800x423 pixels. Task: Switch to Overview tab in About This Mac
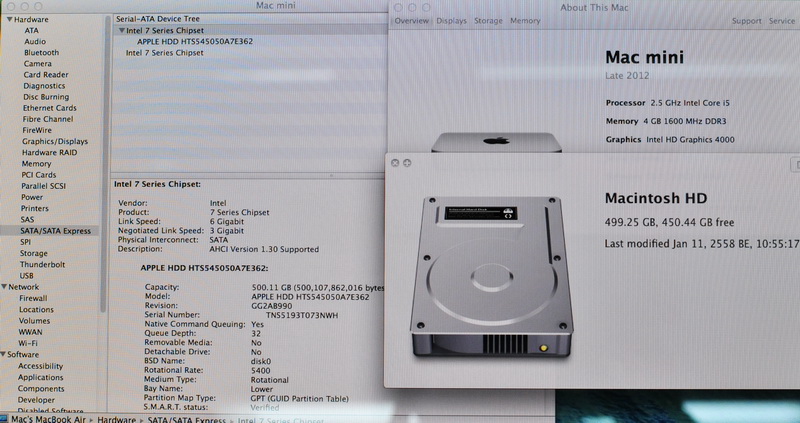click(411, 21)
